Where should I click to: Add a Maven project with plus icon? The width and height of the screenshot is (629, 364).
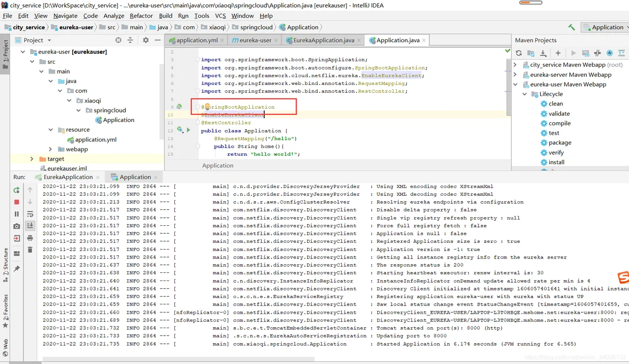558,53
